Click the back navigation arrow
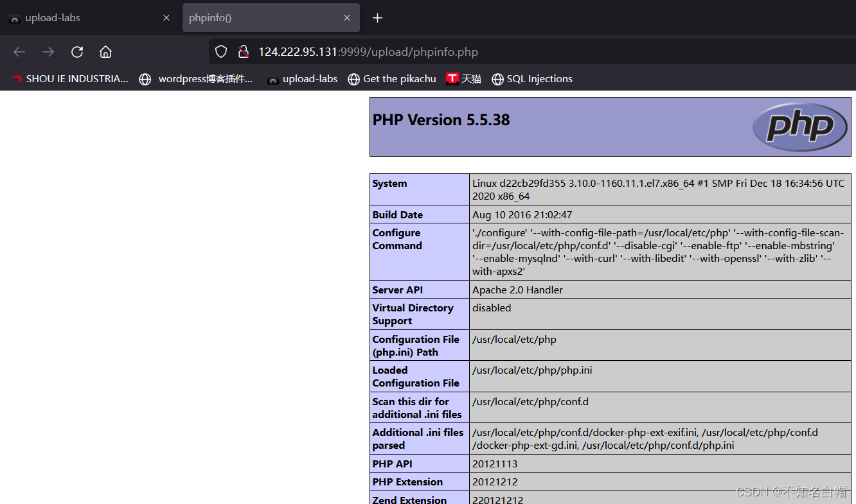Screen dimensions: 856x504 point(19,51)
